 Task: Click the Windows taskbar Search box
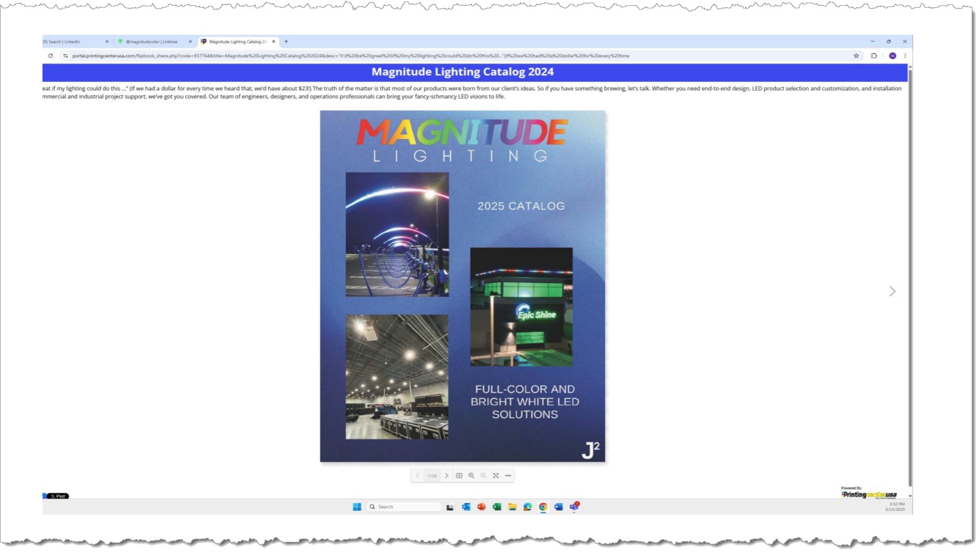click(404, 507)
